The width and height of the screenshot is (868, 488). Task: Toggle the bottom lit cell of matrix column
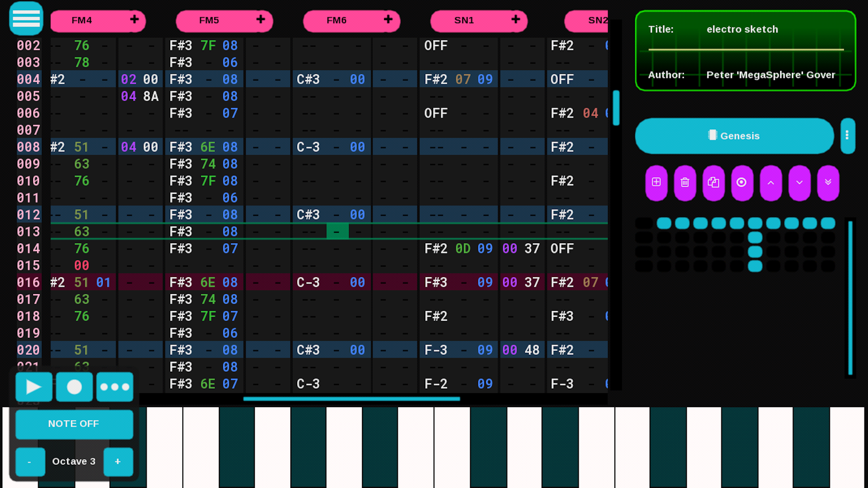click(755, 266)
